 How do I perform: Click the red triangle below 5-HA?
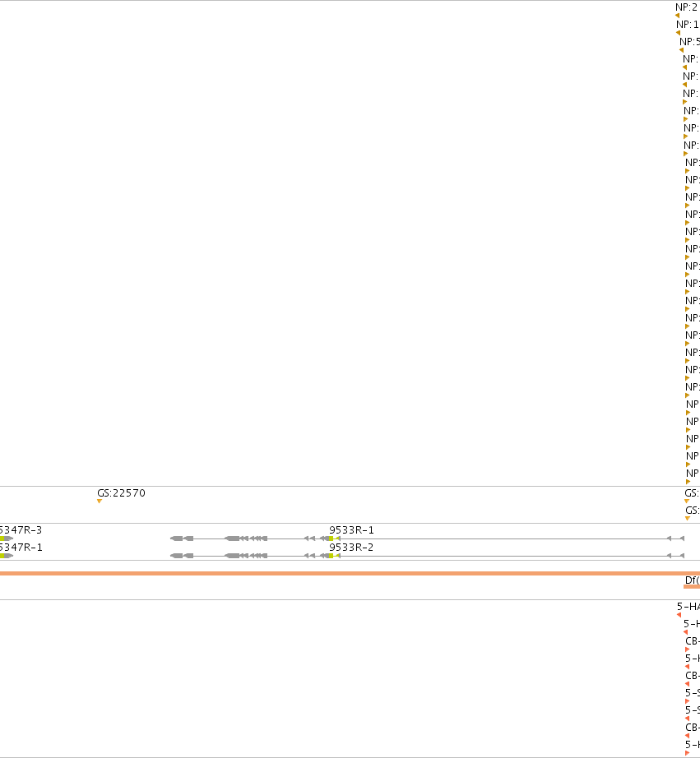click(679, 615)
